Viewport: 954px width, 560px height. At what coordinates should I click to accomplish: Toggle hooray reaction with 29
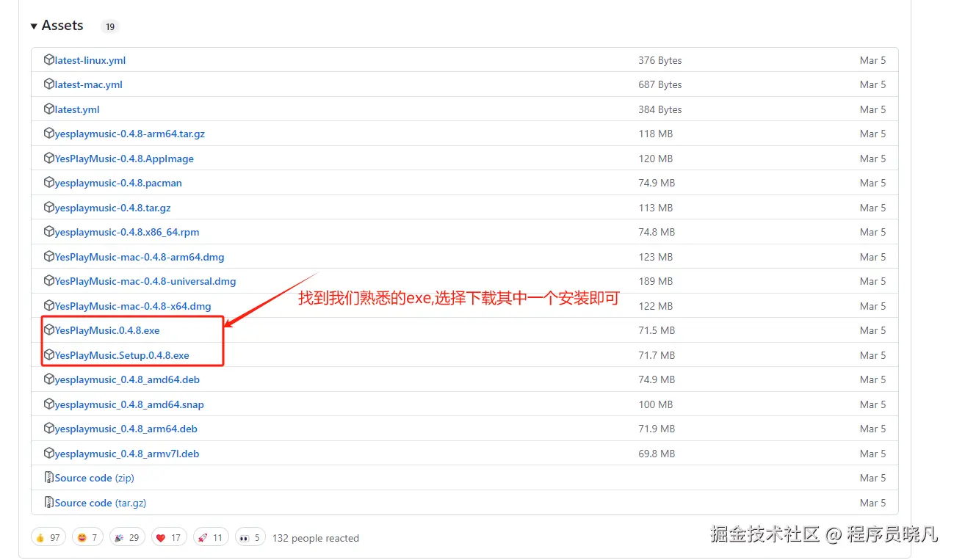tap(126, 537)
